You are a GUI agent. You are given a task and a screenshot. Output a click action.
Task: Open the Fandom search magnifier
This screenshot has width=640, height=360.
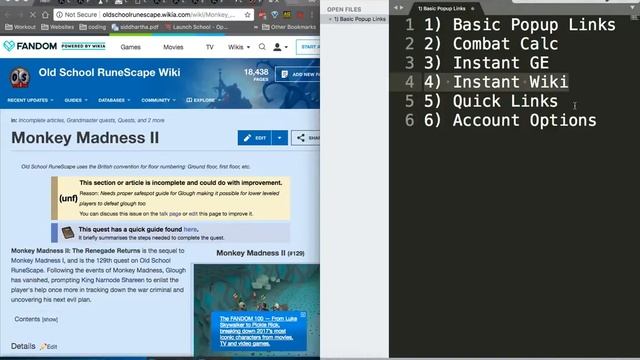pos(262,47)
